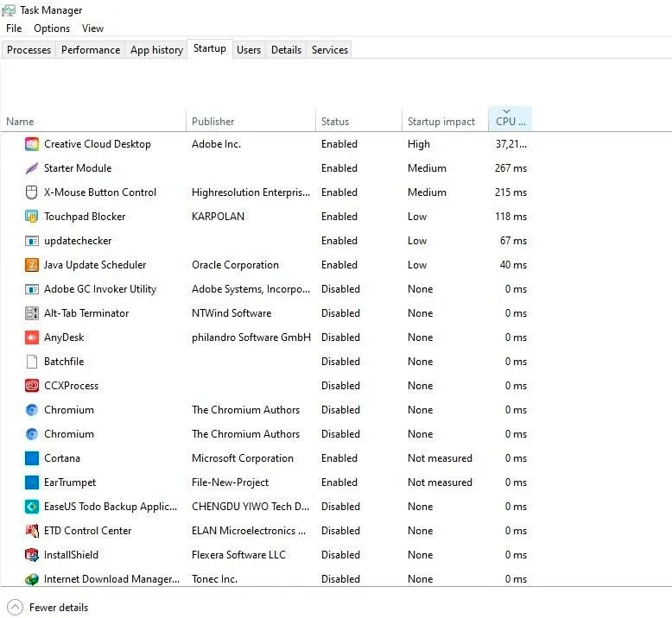Click the Creative Cloud Desktop icon
672x618 pixels.
[32, 144]
